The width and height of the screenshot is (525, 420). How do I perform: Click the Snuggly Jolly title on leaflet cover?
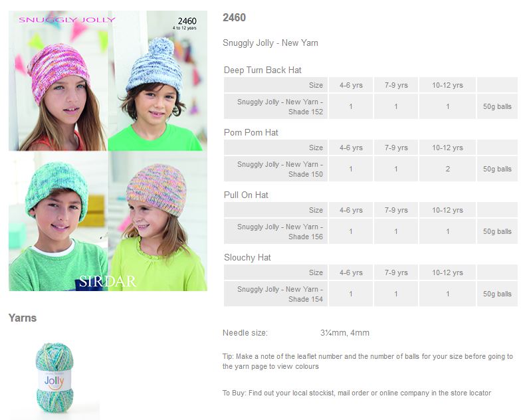click(67, 20)
